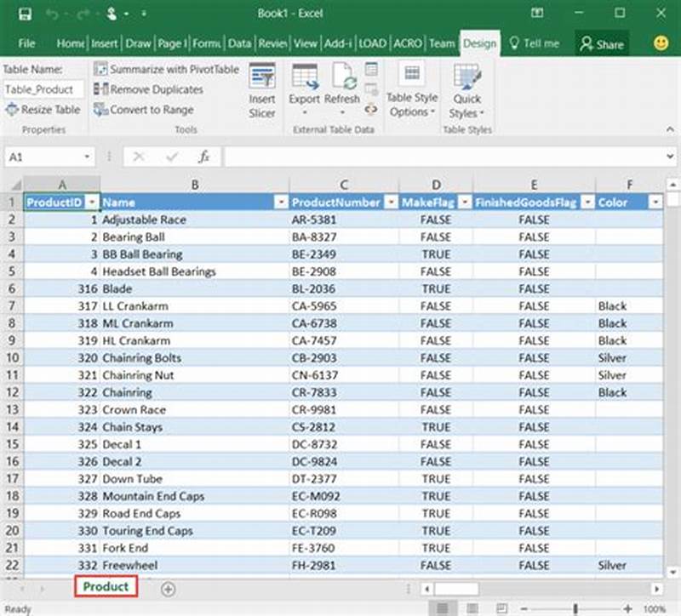Insert a Slicer for the table

[261, 88]
